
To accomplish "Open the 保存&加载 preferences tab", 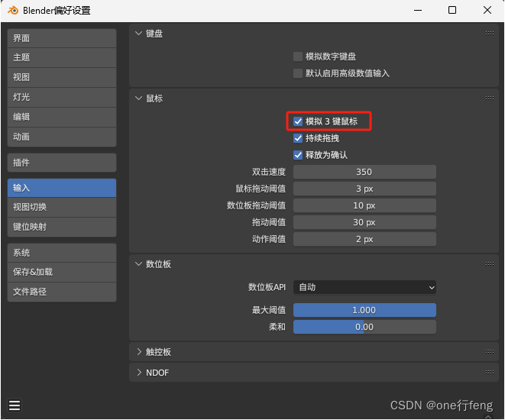I will (62, 273).
